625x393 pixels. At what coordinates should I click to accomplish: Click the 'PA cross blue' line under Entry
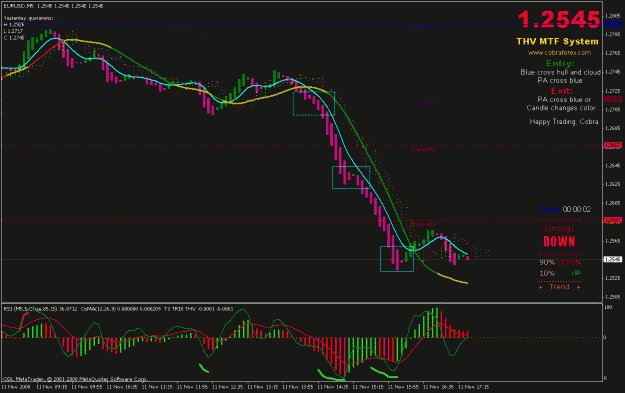click(560, 81)
